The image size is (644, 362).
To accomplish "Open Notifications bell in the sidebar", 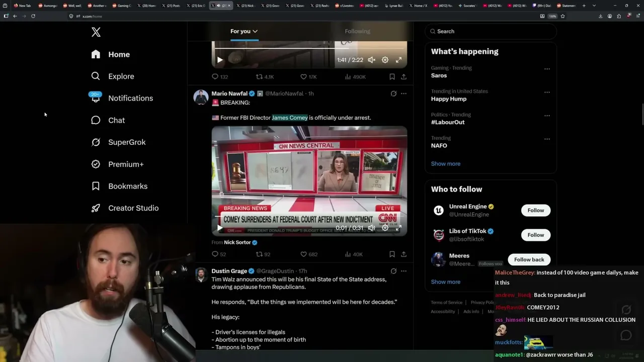I will [x=96, y=98].
